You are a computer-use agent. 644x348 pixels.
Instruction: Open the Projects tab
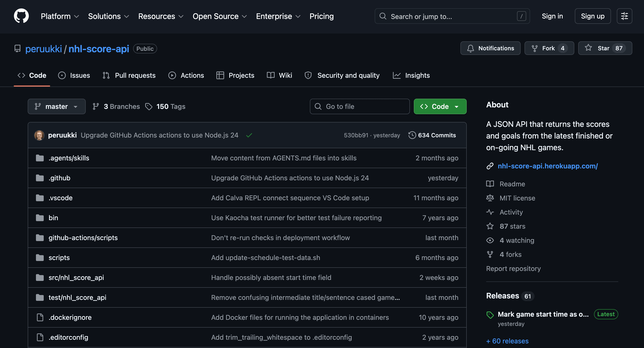coord(235,75)
